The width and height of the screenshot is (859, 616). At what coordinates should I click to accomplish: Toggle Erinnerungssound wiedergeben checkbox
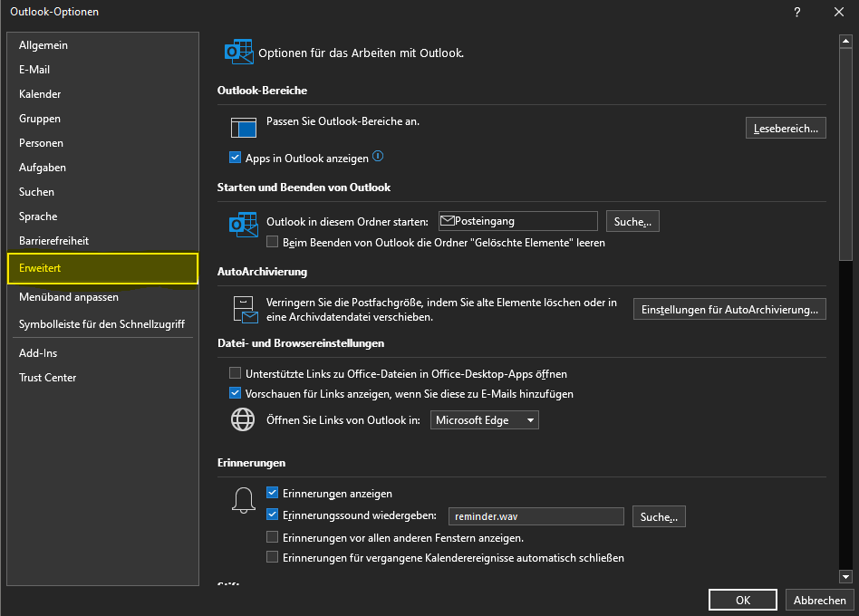click(x=273, y=515)
